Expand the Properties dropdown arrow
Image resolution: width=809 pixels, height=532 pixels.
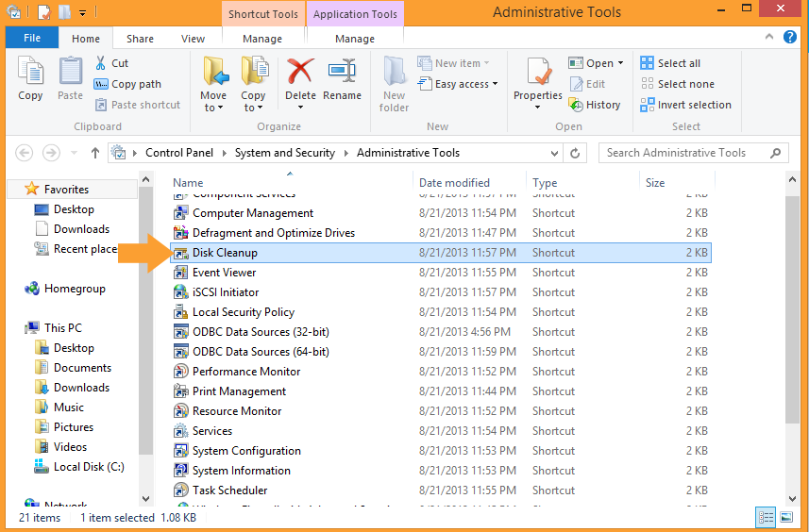[x=538, y=108]
